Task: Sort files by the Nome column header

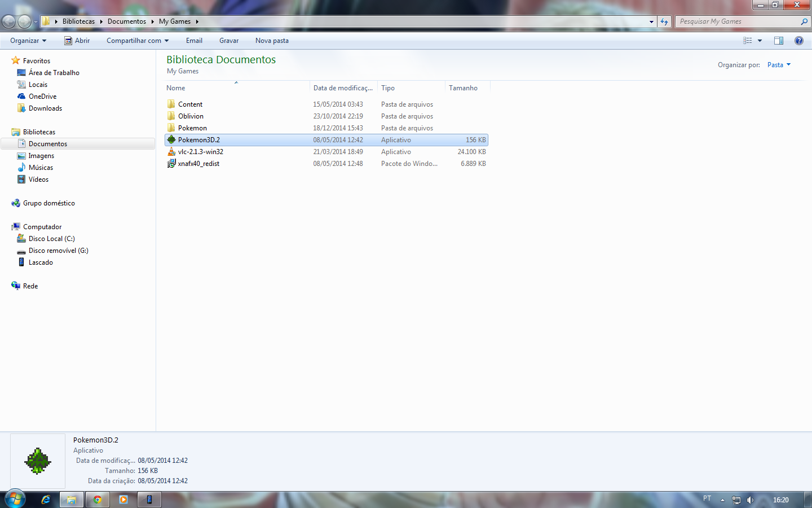Action: pyautogui.click(x=237, y=88)
